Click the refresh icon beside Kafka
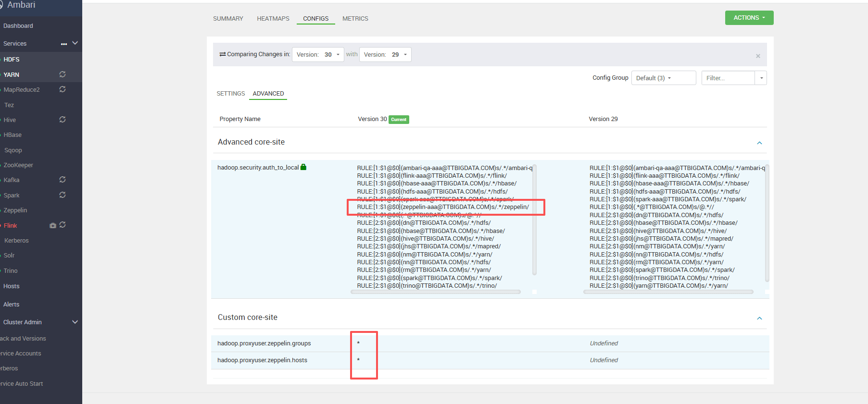This screenshot has width=868, height=404. 63,180
